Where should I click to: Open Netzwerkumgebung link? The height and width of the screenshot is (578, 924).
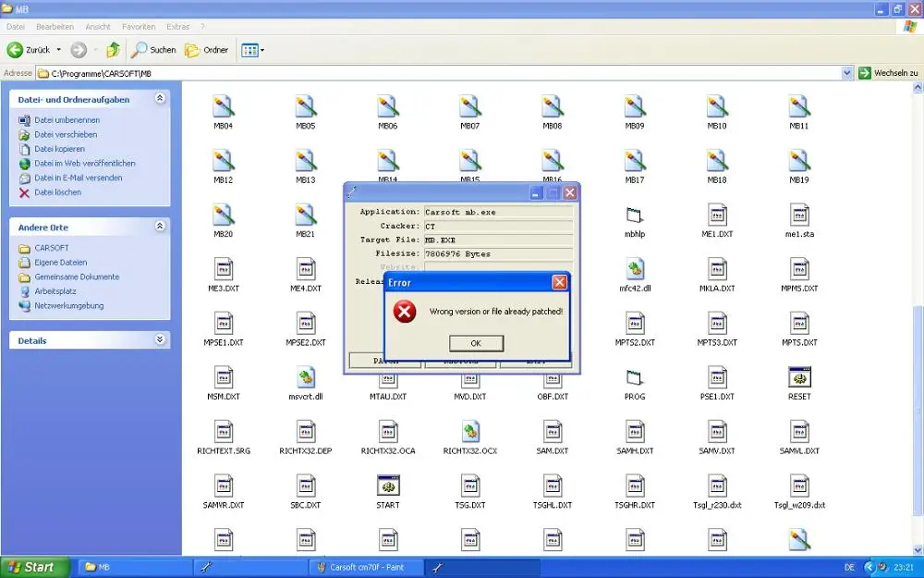[69, 305]
